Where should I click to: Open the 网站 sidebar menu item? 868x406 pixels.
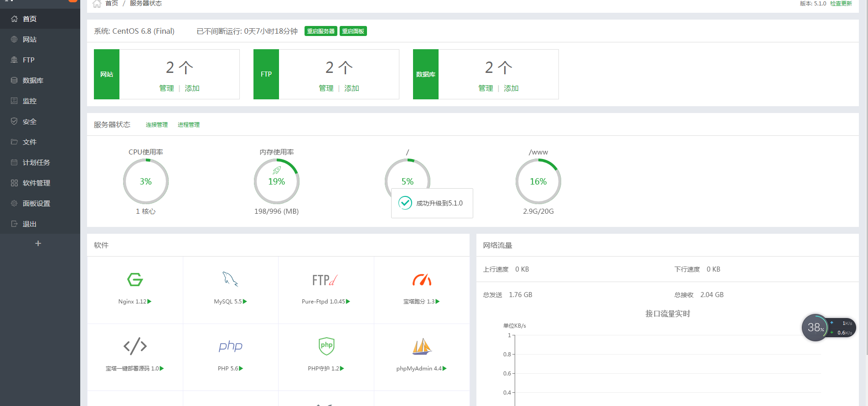point(40,39)
